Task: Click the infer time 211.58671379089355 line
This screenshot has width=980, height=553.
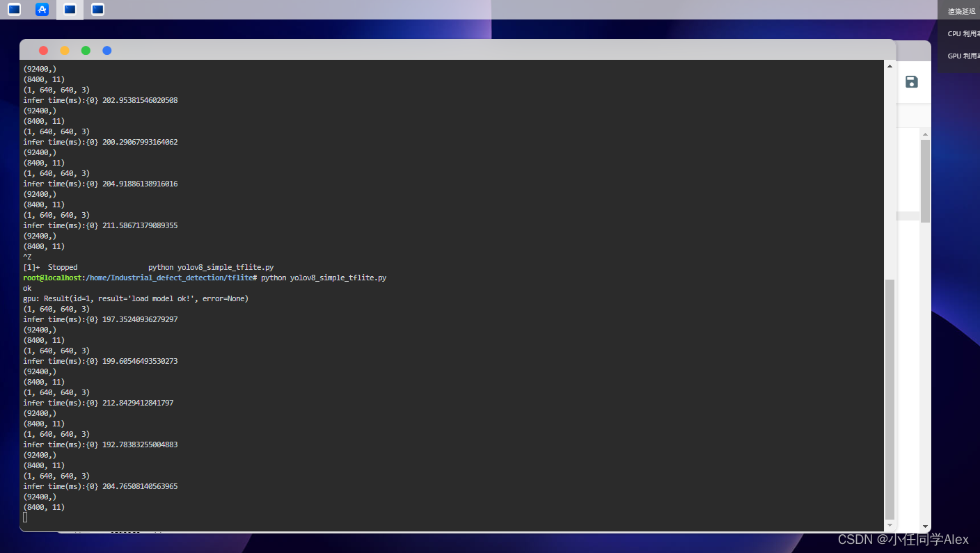Action: 100,225
